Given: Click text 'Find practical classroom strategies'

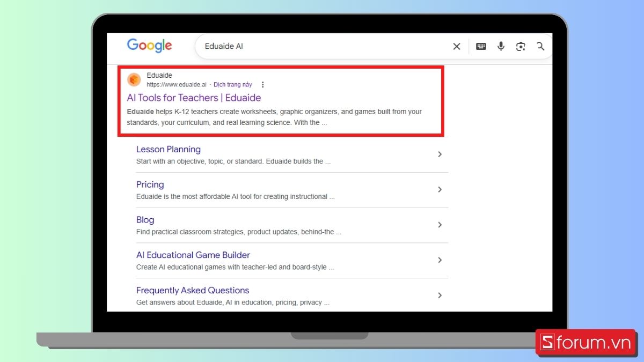Looking at the screenshot, I should tap(239, 232).
